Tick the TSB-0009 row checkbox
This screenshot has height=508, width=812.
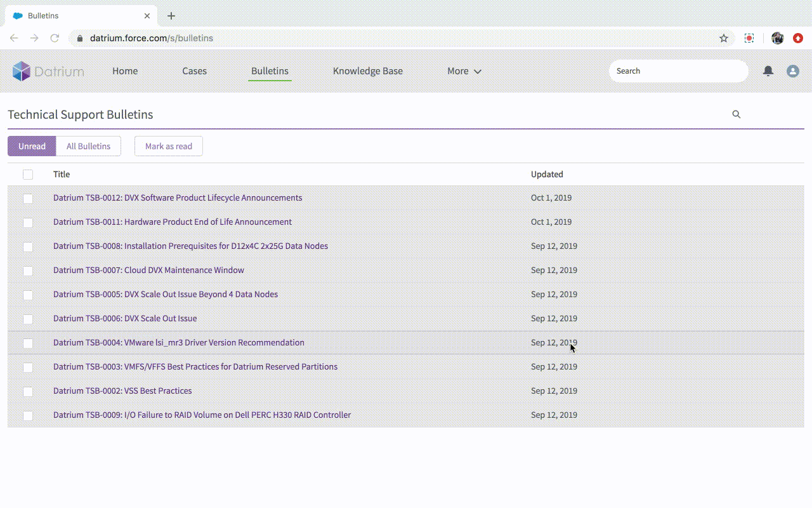[x=28, y=416]
